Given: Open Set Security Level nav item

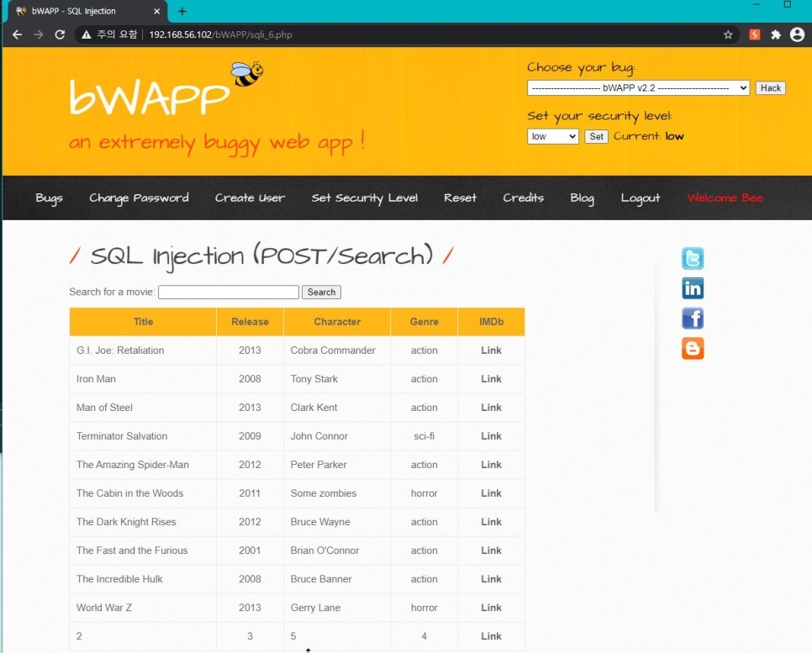Looking at the screenshot, I should pyautogui.click(x=365, y=198).
